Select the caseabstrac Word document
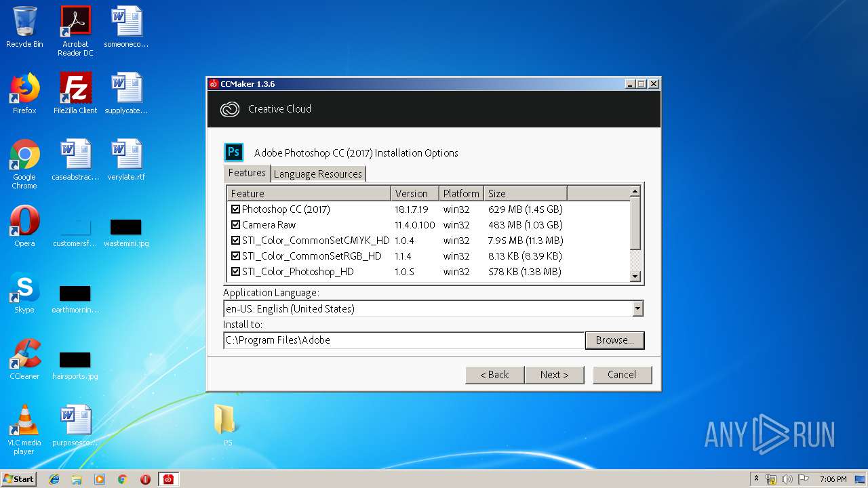The image size is (868, 488). click(75, 160)
